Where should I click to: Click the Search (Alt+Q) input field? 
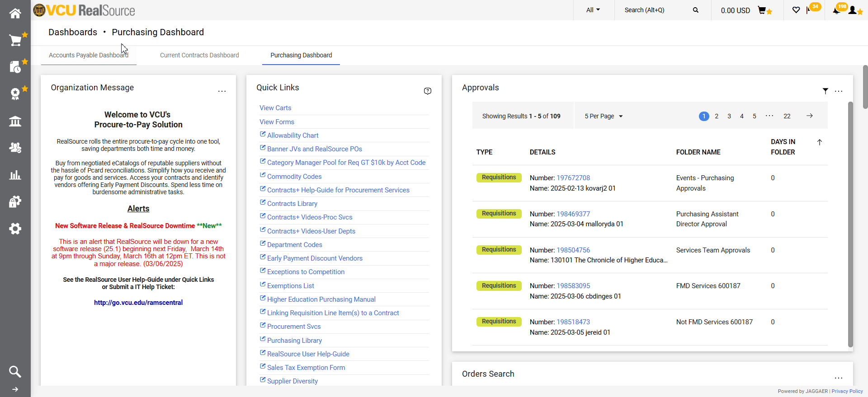[x=655, y=10]
